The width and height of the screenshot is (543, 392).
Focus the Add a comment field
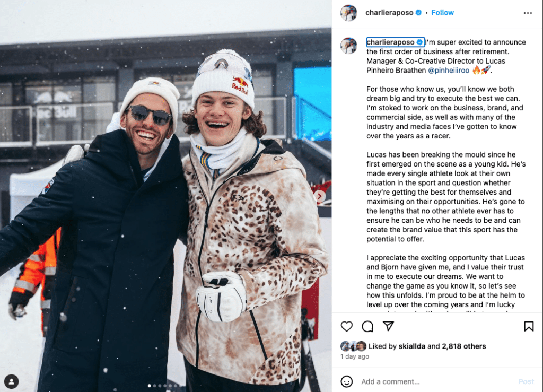pyautogui.click(x=436, y=381)
